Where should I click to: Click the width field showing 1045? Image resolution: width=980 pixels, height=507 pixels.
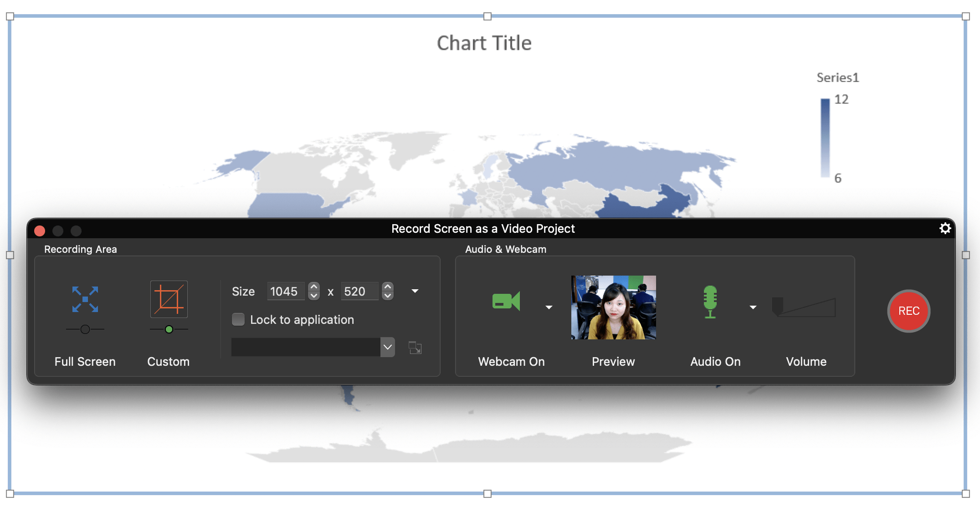coord(285,291)
